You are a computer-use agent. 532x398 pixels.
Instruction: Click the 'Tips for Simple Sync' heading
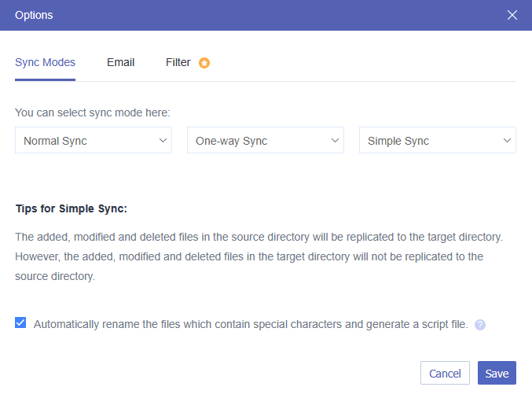pyautogui.click(x=71, y=209)
